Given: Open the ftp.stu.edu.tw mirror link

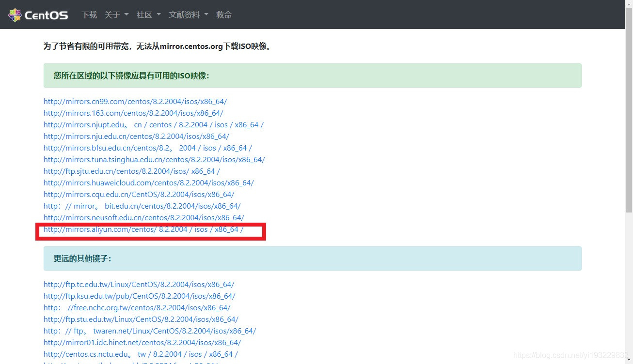Looking at the screenshot, I should (141, 319).
